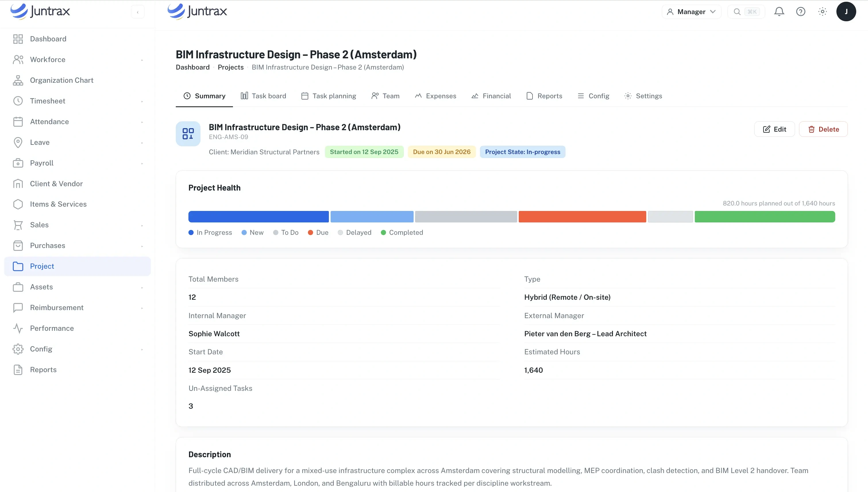
Task: Click the red Due health bar segment
Action: 582,217
